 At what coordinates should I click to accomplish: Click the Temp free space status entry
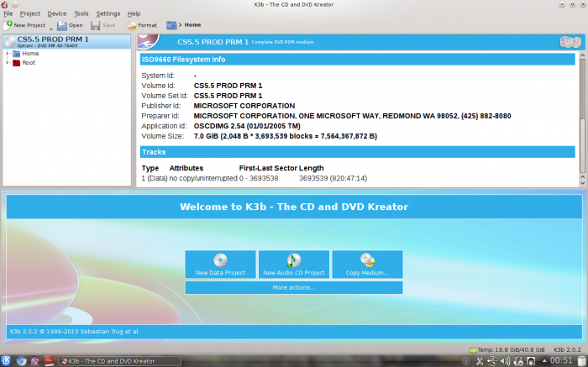pyautogui.click(x=507, y=349)
